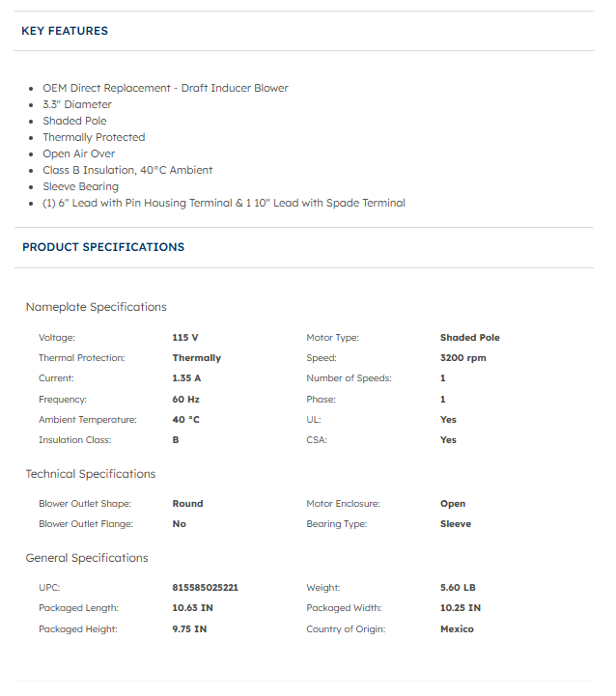Click the Thermally Protected bullet item
616x696 pixels.
coord(94,137)
